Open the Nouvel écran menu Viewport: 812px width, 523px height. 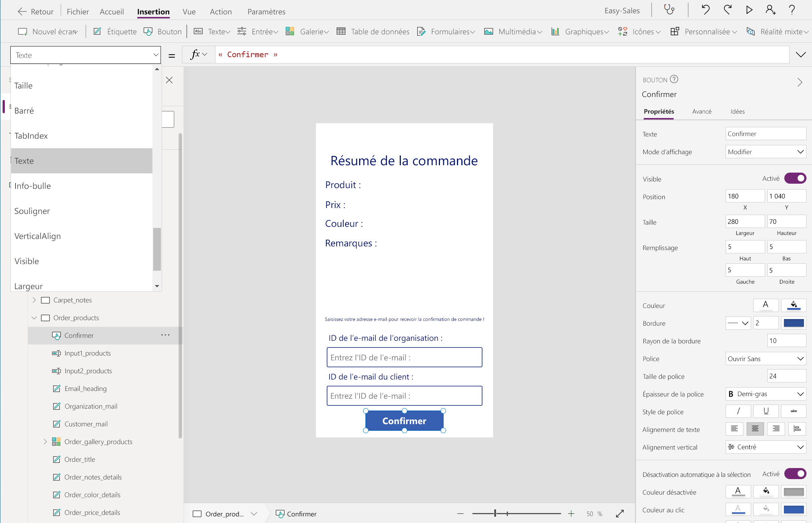coord(48,32)
